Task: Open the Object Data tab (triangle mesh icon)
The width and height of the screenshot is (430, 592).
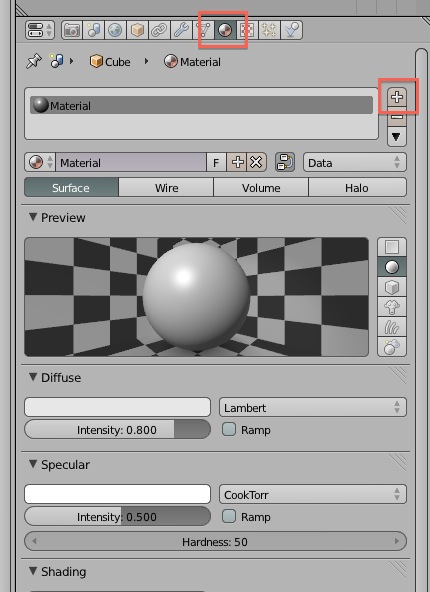Action: click(x=203, y=30)
